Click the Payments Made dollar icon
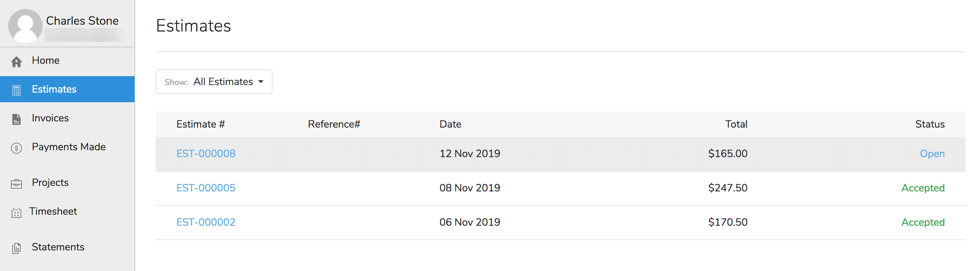 pyautogui.click(x=17, y=147)
